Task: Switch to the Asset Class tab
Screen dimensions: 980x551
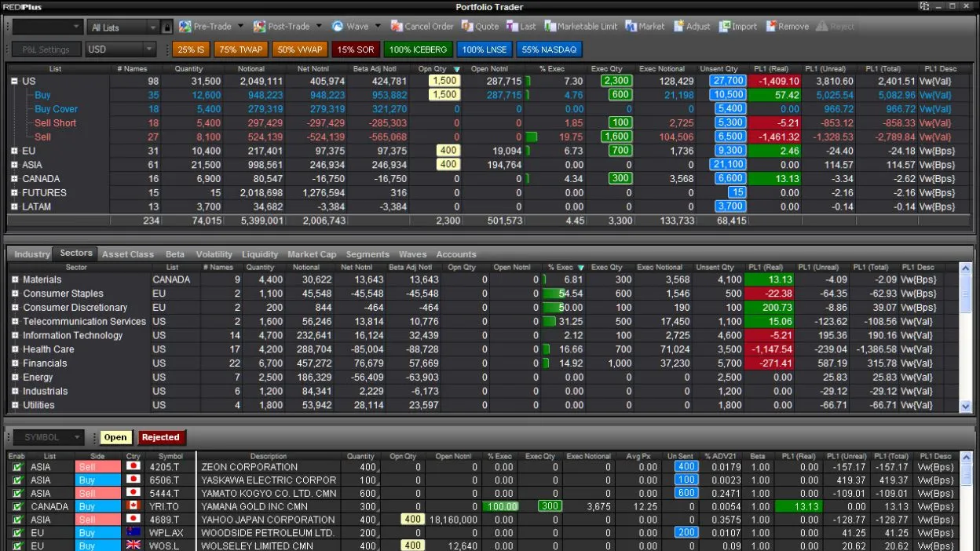Action: 128,254
